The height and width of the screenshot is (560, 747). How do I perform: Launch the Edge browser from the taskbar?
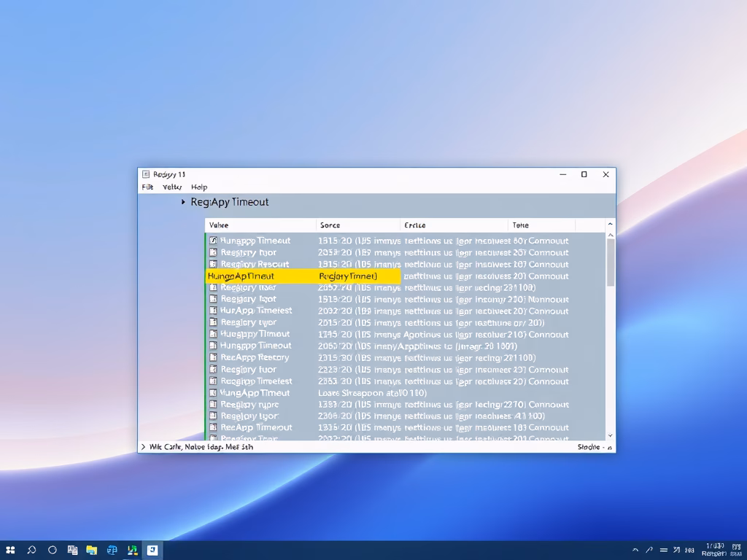(x=112, y=551)
